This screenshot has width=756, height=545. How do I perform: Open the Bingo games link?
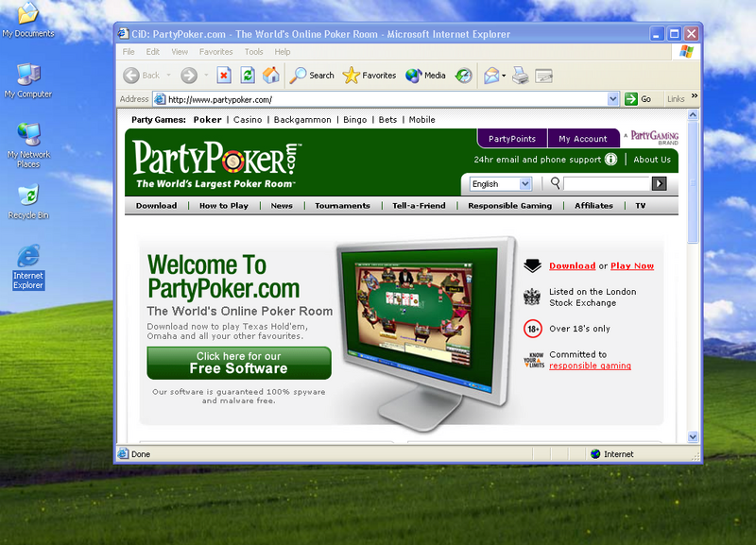click(x=355, y=120)
